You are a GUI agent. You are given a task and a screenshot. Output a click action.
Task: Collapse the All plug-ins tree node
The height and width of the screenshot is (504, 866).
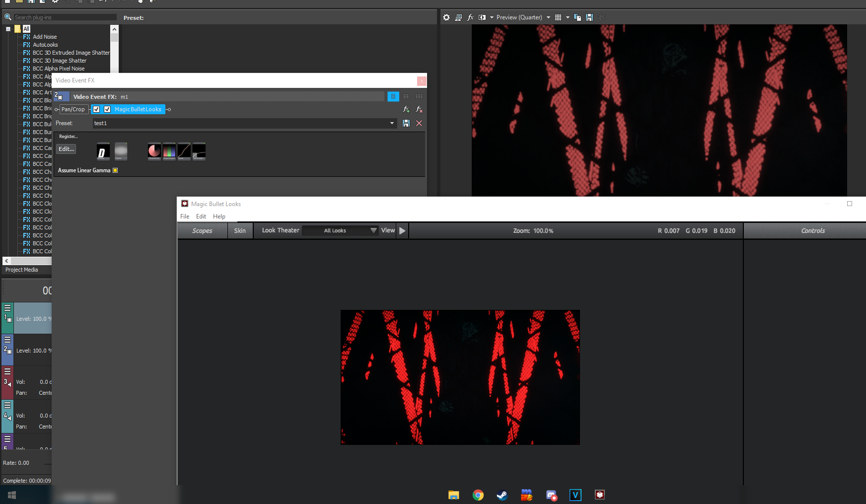tap(8, 29)
